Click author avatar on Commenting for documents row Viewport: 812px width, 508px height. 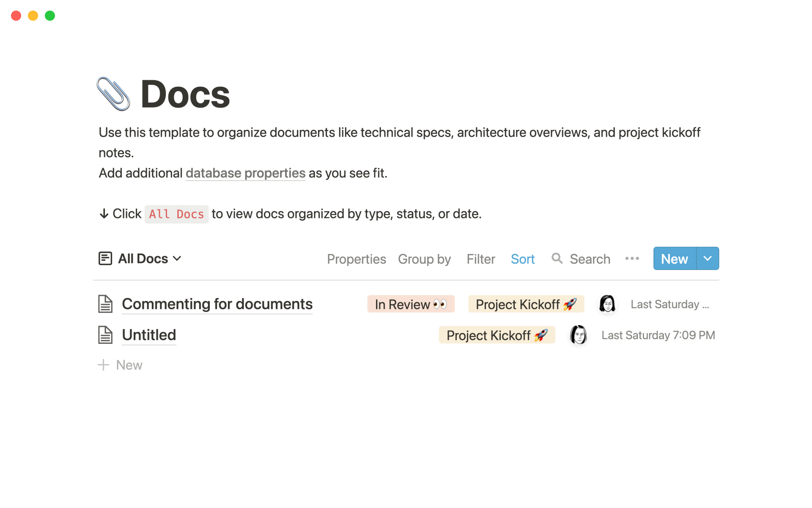(x=607, y=304)
